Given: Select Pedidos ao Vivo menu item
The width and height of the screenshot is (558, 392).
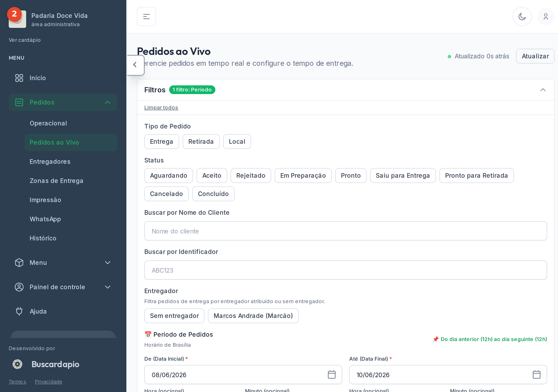Looking at the screenshot, I should [71, 143].
